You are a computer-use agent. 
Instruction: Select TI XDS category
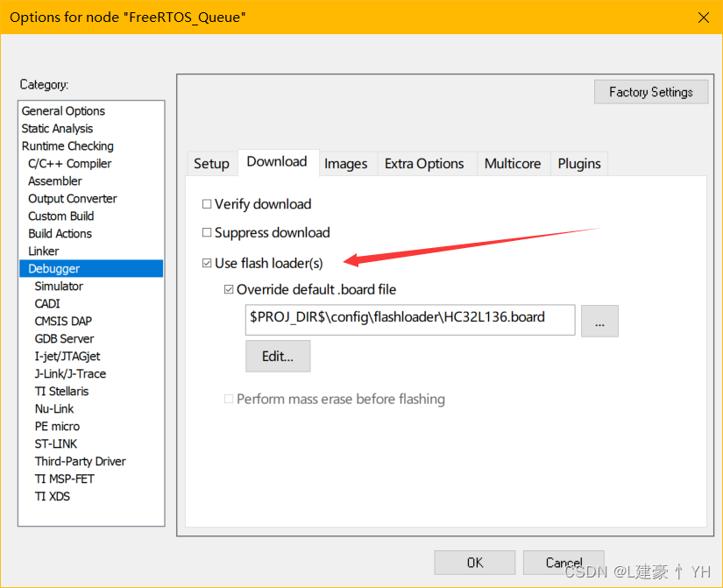click(x=91, y=497)
